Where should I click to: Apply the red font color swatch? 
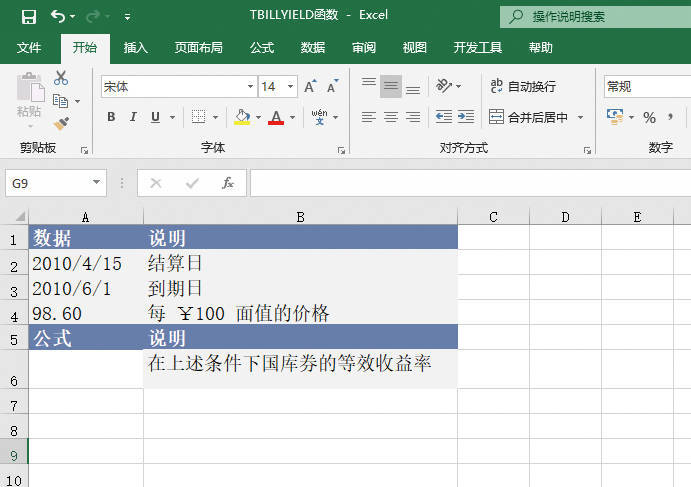[275, 117]
